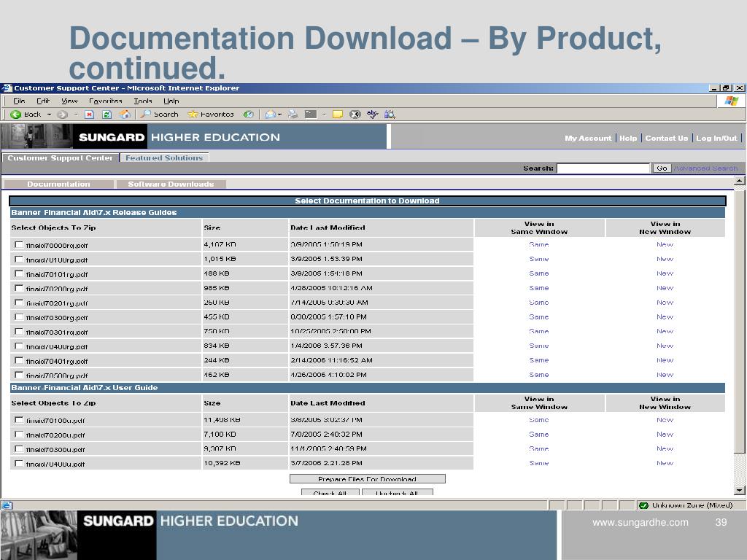Click the My Account link

588,138
